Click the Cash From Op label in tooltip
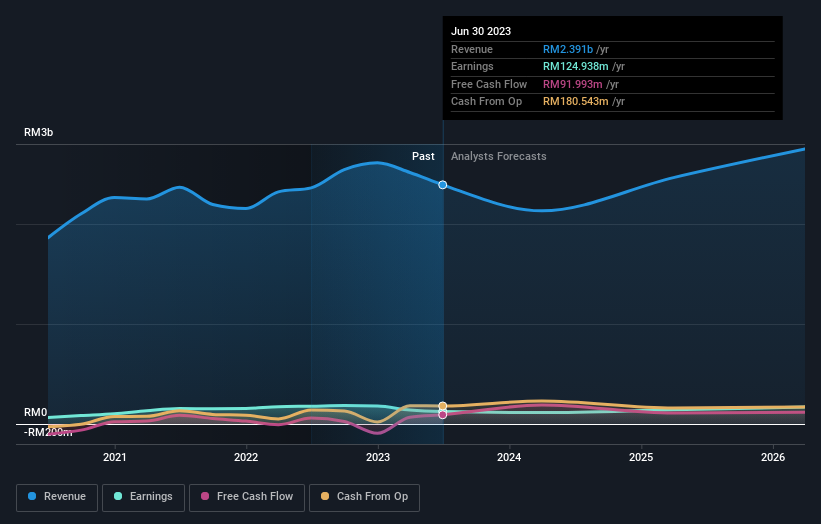The height and width of the screenshot is (524, 821). [x=486, y=102]
